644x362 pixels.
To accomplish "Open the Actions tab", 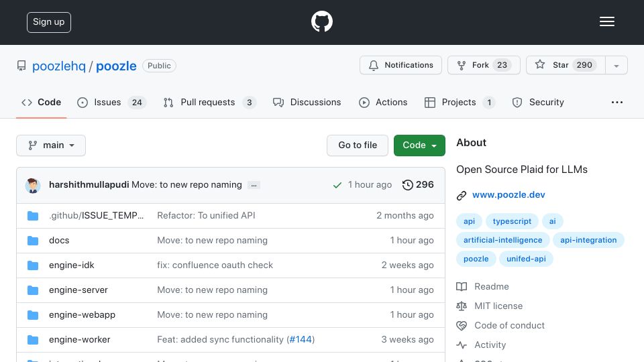I will (383, 102).
